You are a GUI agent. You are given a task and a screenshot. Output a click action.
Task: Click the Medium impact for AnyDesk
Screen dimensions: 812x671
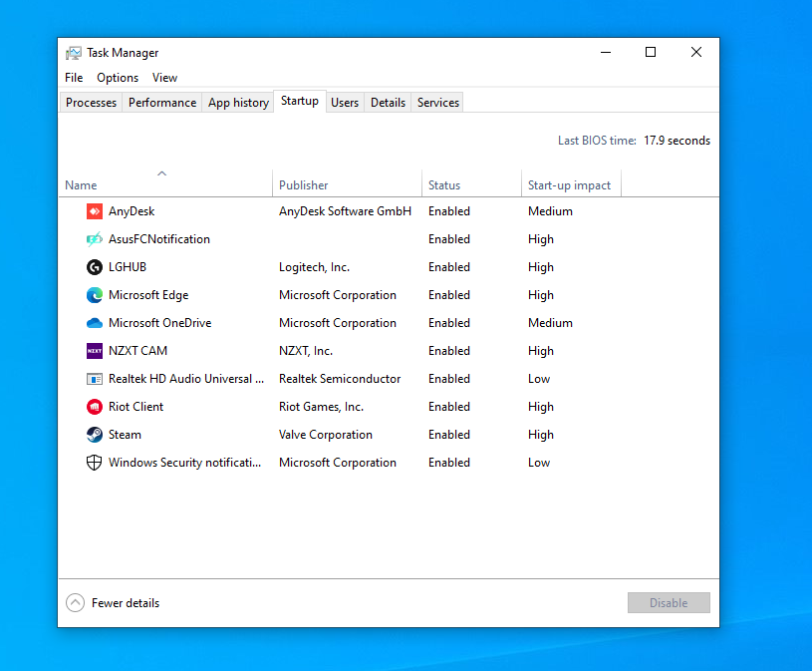[550, 211]
